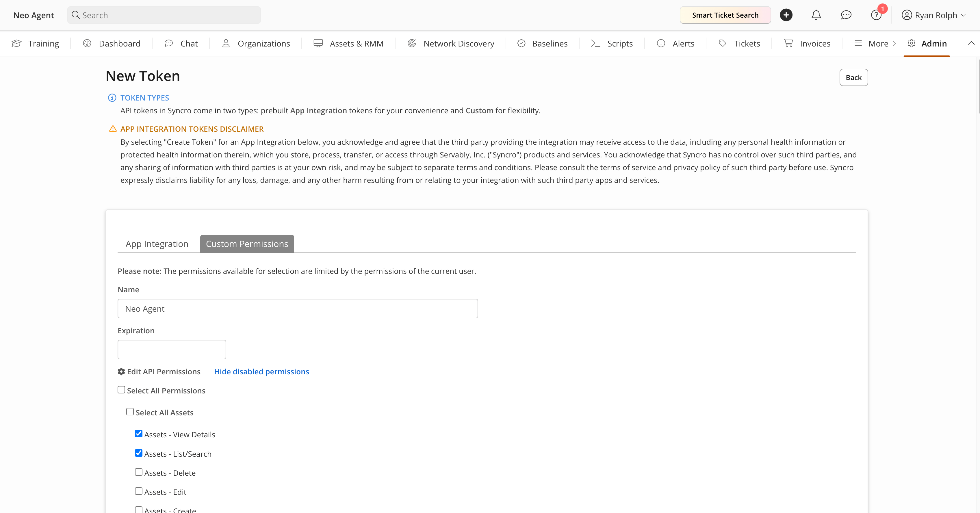Screen dimensions: 980x513
Task: Open the notifications bell
Action: tap(816, 15)
